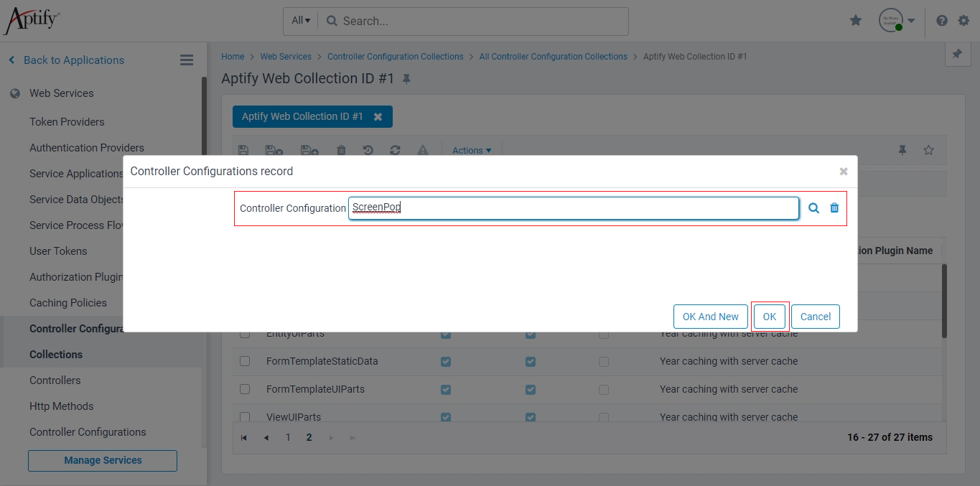Click the Cancel button
Image resolution: width=980 pixels, height=486 pixels.
coord(816,317)
